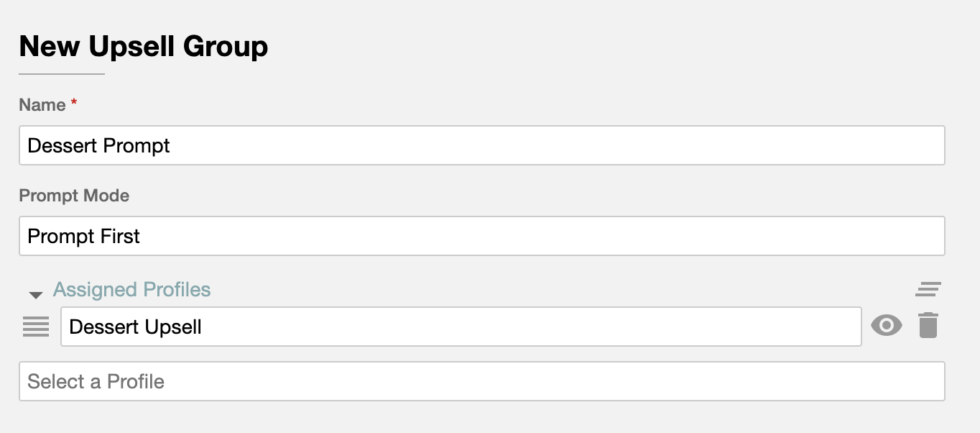Delete the Dessert Upsell profile with trash icon
The height and width of the screenshot is (433, 980).
click(x=928, y=325)
